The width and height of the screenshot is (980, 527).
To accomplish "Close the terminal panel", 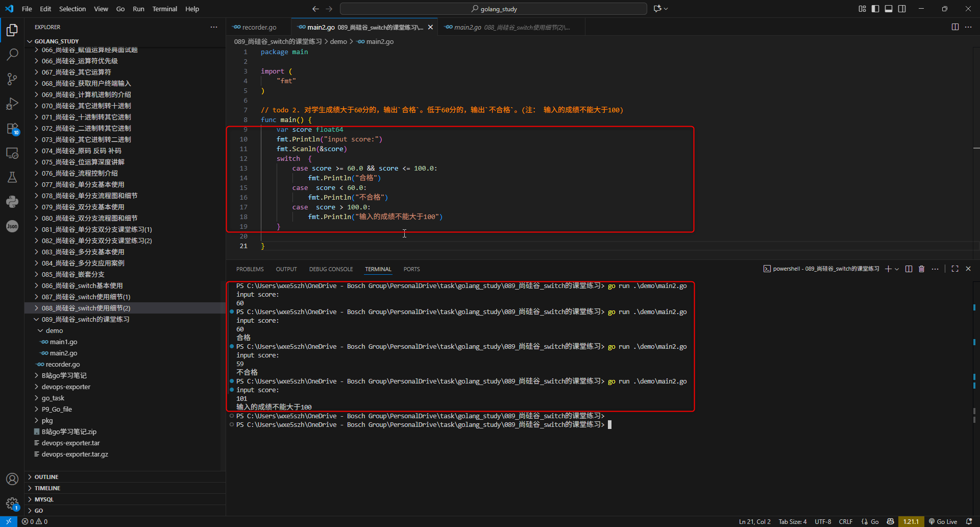I will coord(968,269).
